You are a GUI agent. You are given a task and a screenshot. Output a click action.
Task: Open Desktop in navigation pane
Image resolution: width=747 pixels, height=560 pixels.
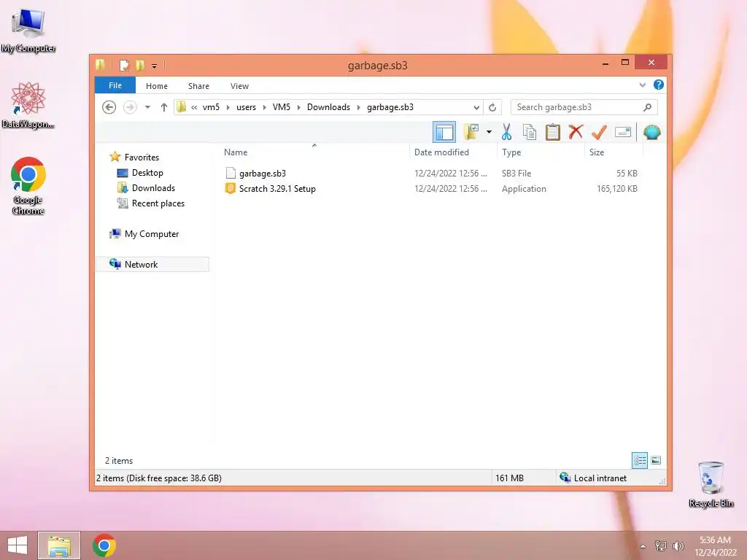coord(147,173)
